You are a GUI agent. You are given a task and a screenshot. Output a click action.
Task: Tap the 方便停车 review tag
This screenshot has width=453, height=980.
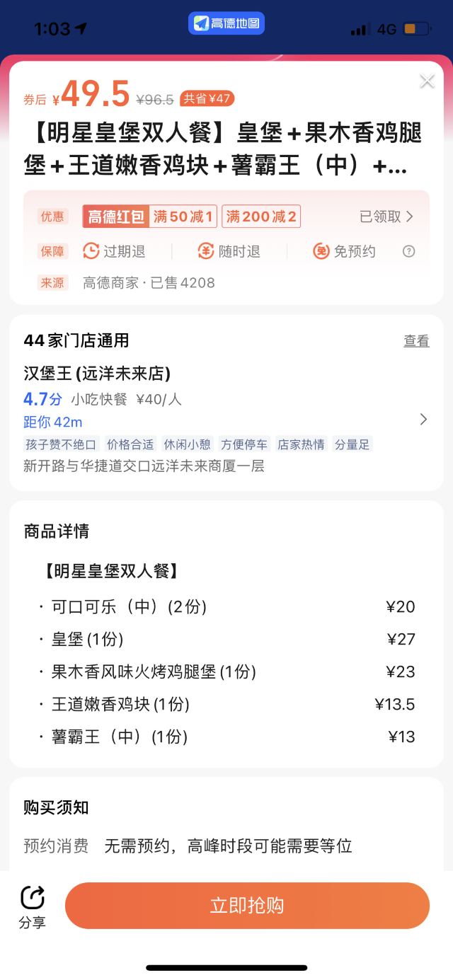244,444
